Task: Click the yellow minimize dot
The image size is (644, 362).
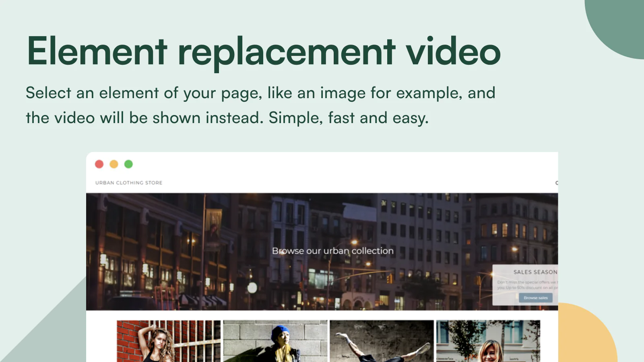Action: [114, 164]
